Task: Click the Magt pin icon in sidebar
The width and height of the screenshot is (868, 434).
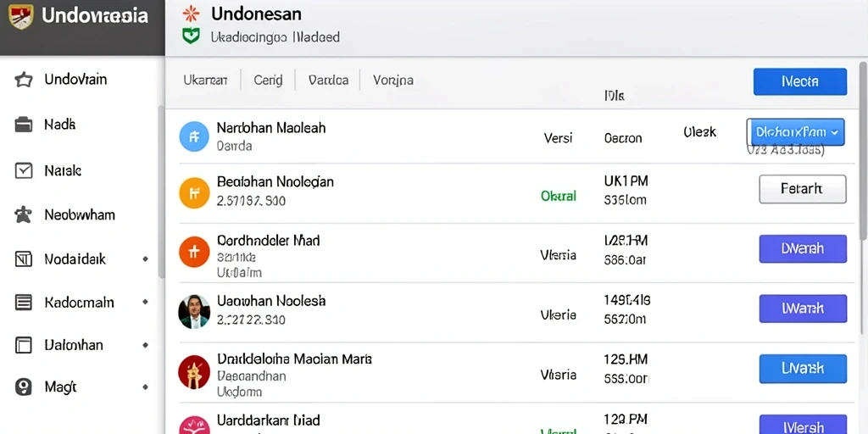Action: (23, 387)
